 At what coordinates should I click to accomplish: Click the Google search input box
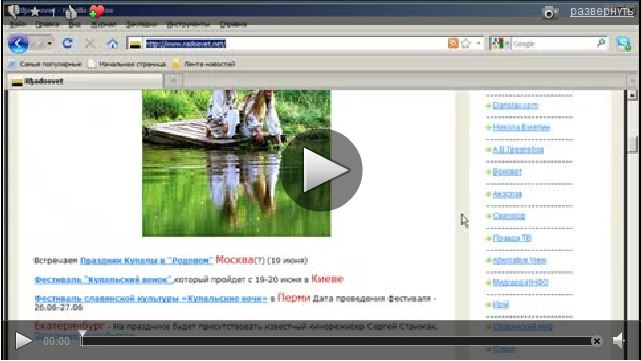[554, 43]
